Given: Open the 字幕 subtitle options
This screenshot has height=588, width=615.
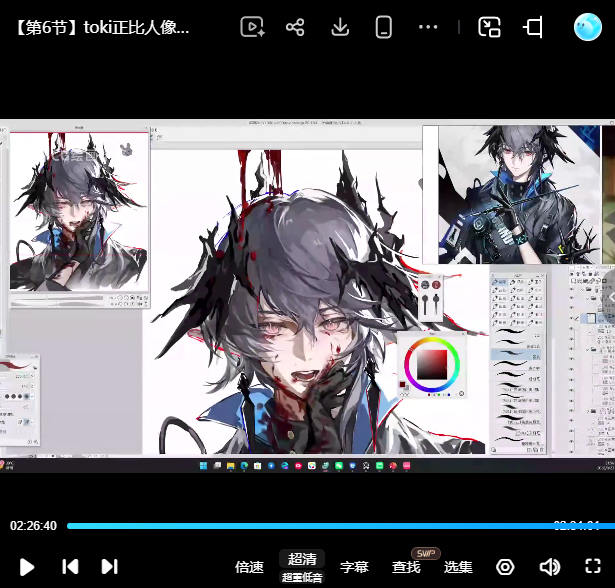Looking at the screenshot, I should pyautogui.click(x=354, y=567).
